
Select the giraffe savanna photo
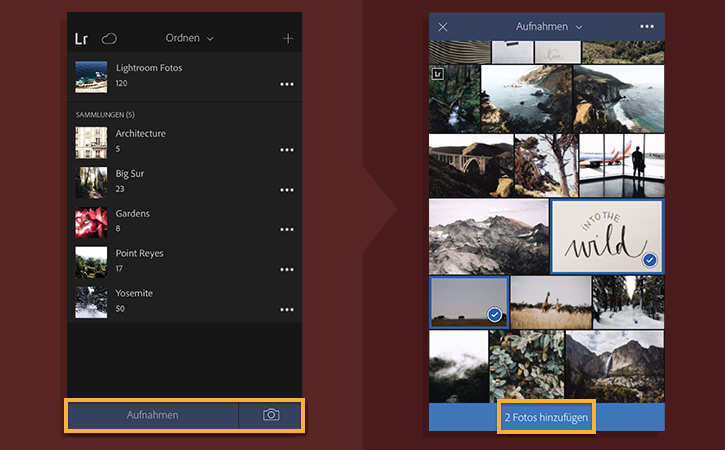pos(551,302)
